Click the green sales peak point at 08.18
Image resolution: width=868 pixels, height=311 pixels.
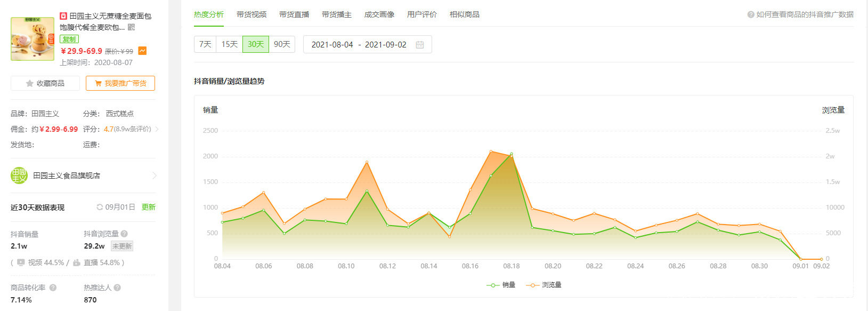[x=512, y=154]
